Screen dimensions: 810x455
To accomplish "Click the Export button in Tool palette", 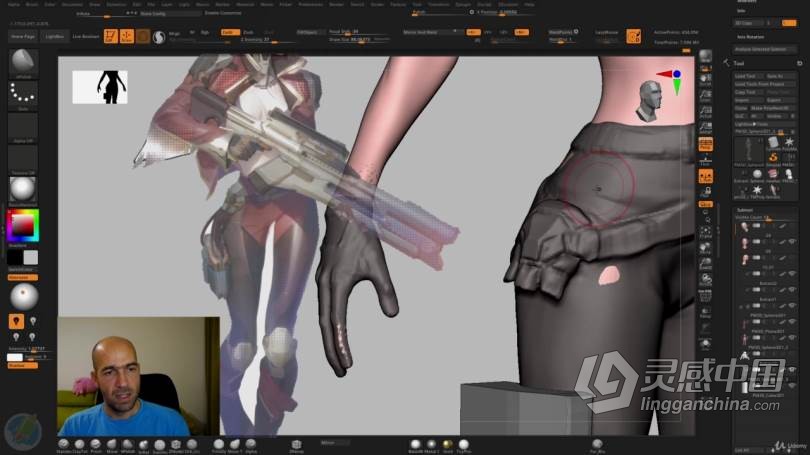I will tap(781, 100).
